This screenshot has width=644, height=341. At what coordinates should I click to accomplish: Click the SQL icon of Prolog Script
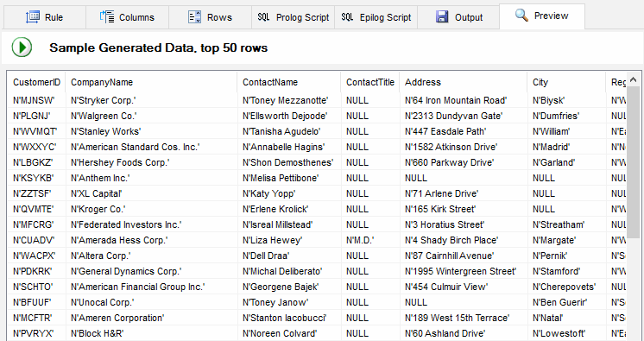click(x=263, y=17)
